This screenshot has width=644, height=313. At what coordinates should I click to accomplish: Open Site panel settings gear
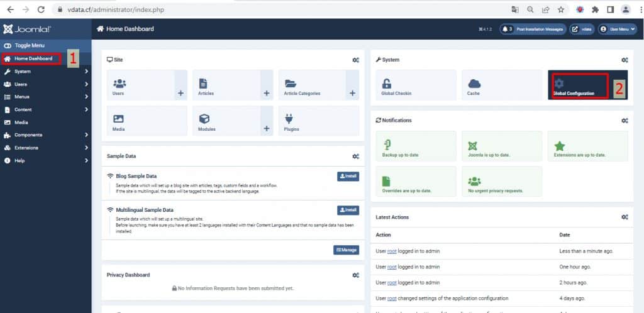click(356, 60)
